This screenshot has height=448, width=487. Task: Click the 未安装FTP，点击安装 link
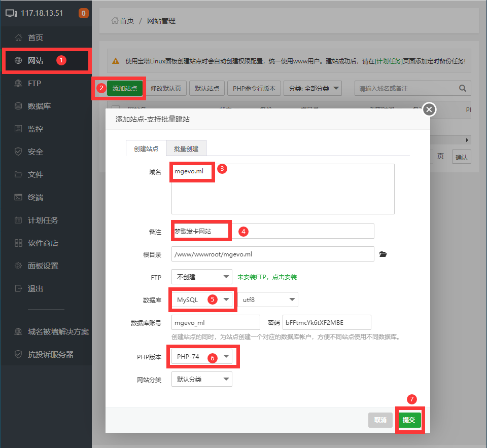pos(267,277)
